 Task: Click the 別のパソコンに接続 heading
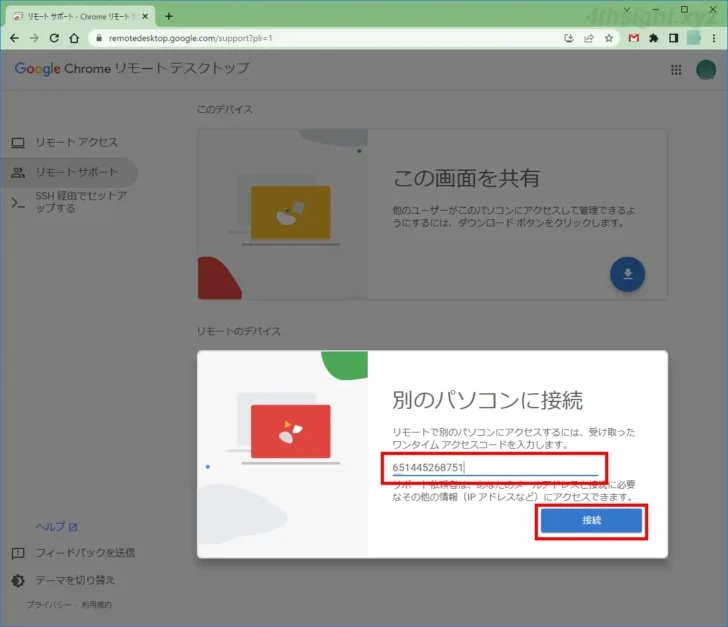coord(487,400)
